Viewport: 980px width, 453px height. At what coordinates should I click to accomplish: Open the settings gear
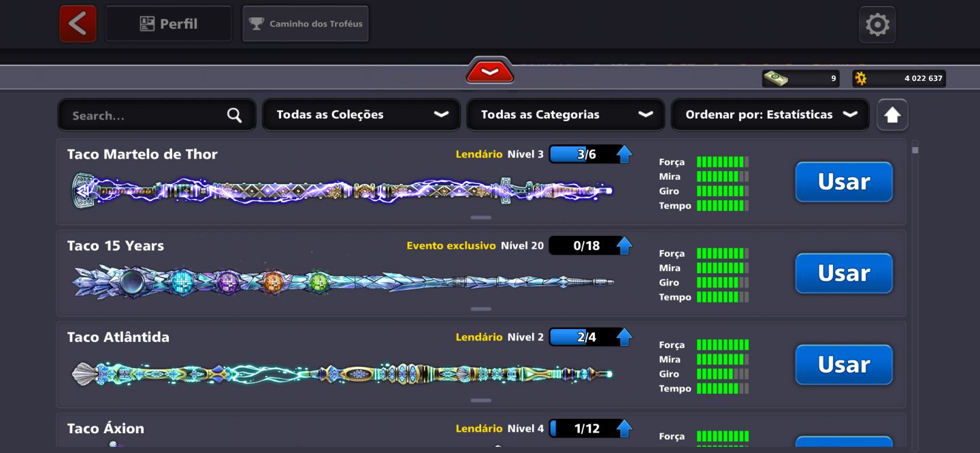pos(877,25)
